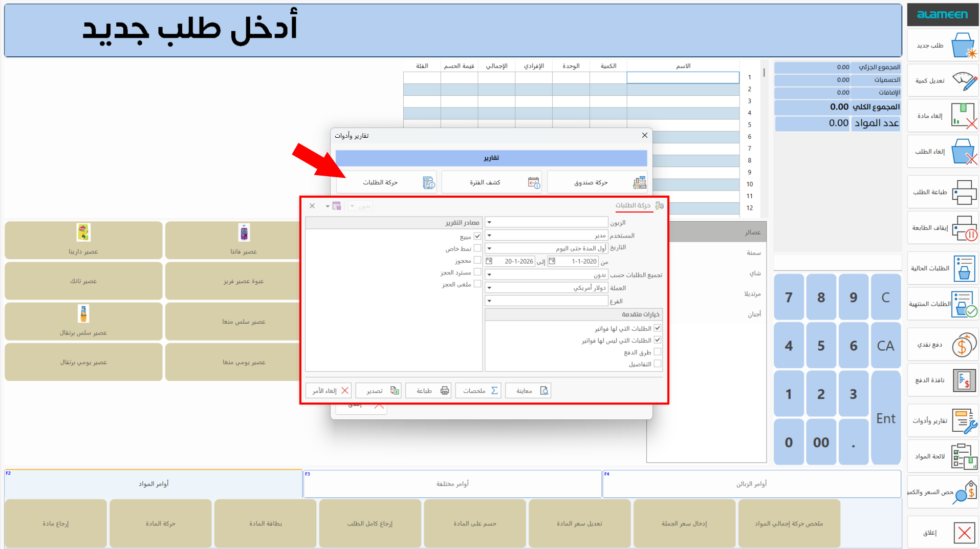980x549 pixels.
Task: Open the calendar picker for the إلى date
Action: 489,261
